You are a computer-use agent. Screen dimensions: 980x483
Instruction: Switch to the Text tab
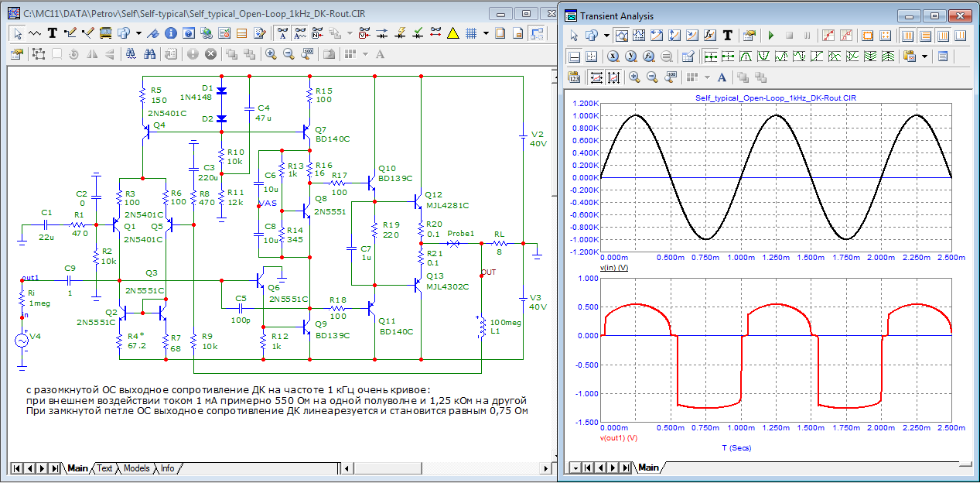click(x=104, y=468)
